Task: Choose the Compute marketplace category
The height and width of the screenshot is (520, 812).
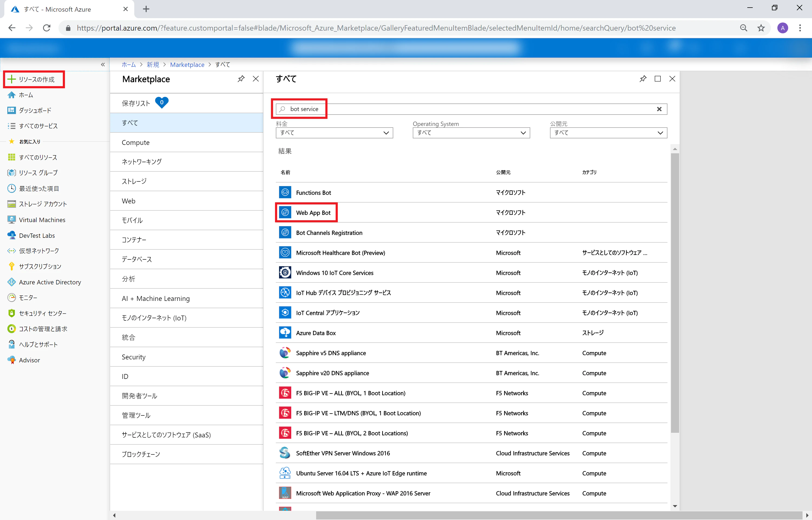Action: tap(186, 142)
